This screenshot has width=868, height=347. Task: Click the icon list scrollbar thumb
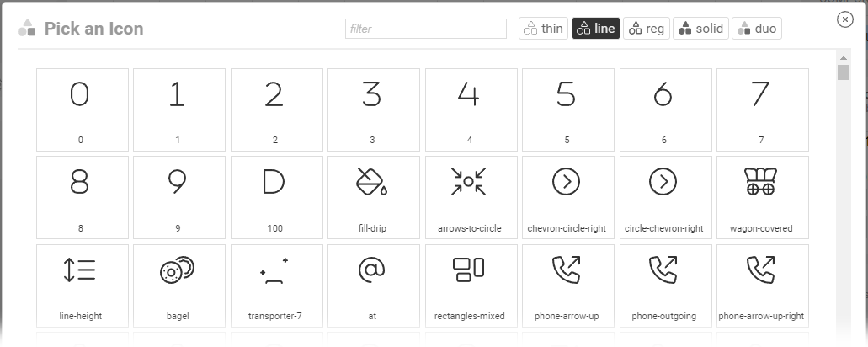point(844,72)
